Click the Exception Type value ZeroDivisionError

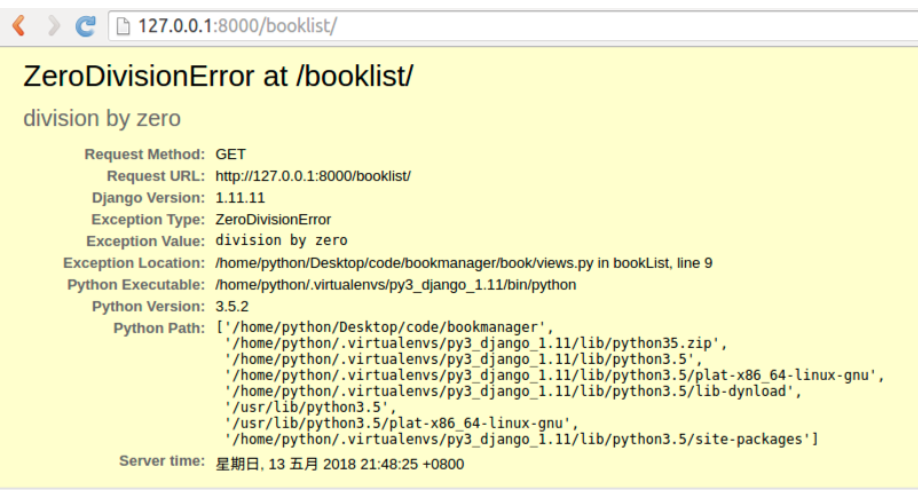(x=273, y=219)
